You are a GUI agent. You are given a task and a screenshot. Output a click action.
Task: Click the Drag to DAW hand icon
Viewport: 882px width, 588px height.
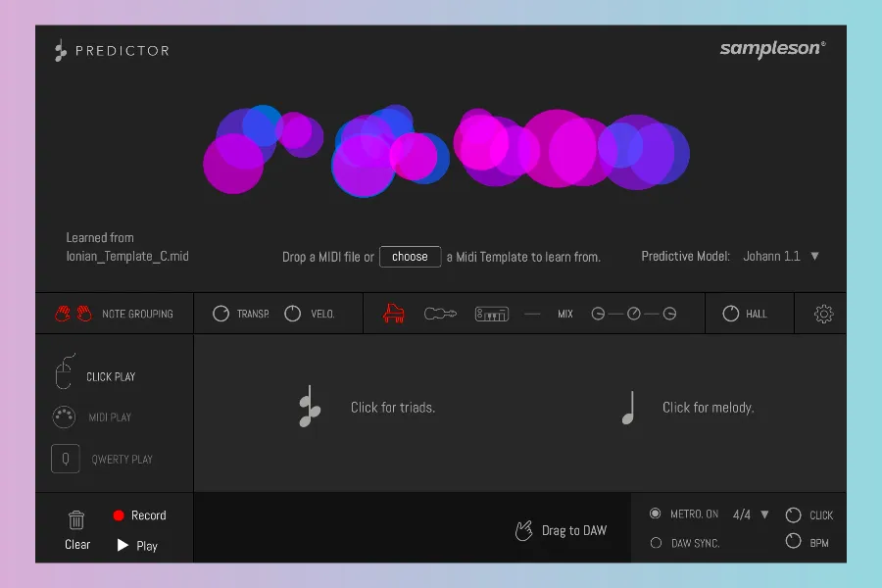524,530
